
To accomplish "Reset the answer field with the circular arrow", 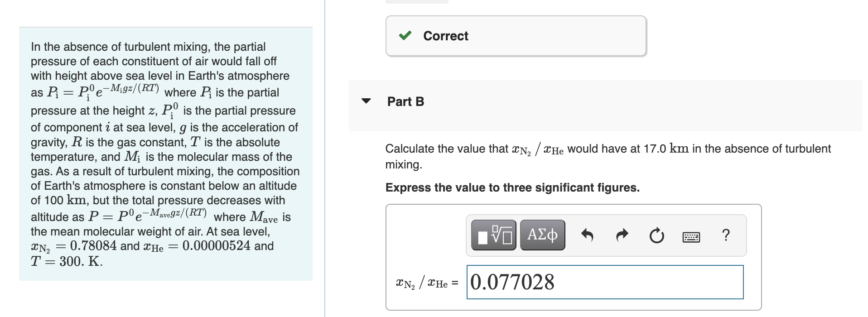I will 656,235.
